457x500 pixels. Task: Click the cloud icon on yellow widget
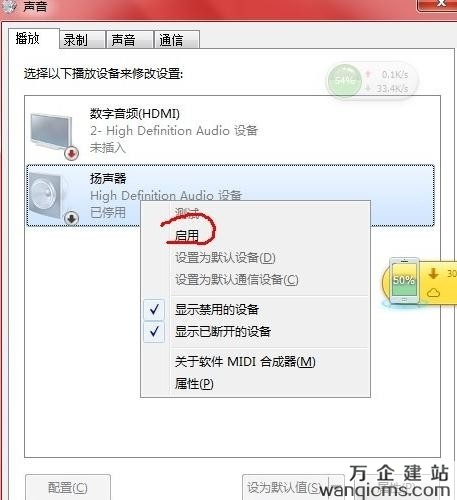pos(433,293)
